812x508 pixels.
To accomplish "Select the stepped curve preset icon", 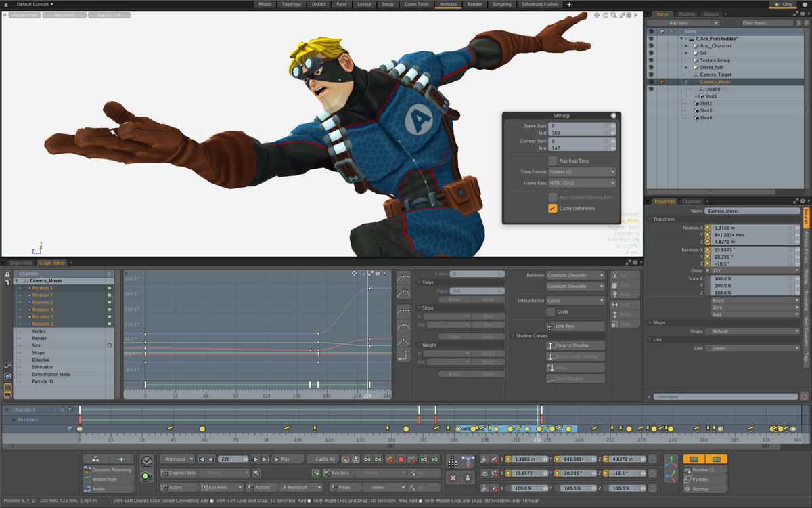I will coord(403,354).
